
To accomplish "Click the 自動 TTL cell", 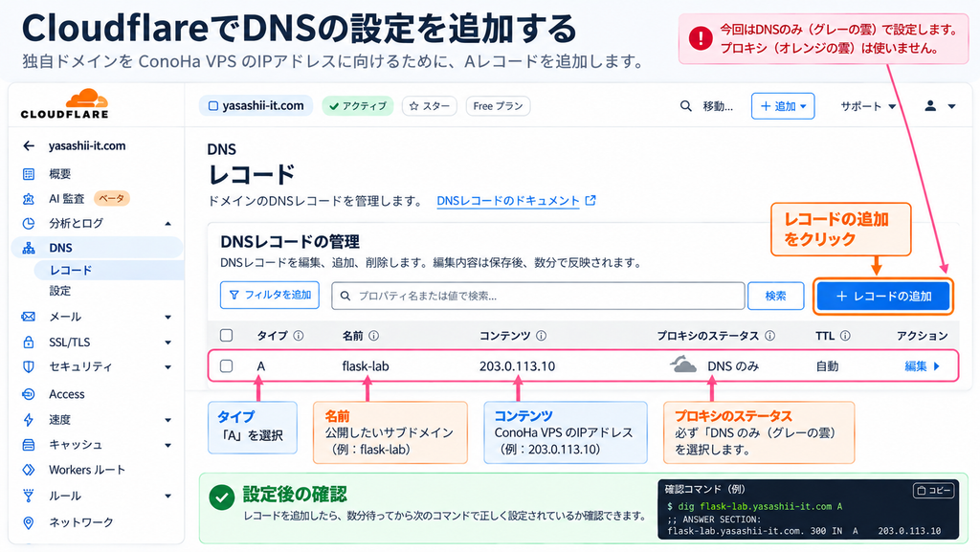I will point(827,366).
